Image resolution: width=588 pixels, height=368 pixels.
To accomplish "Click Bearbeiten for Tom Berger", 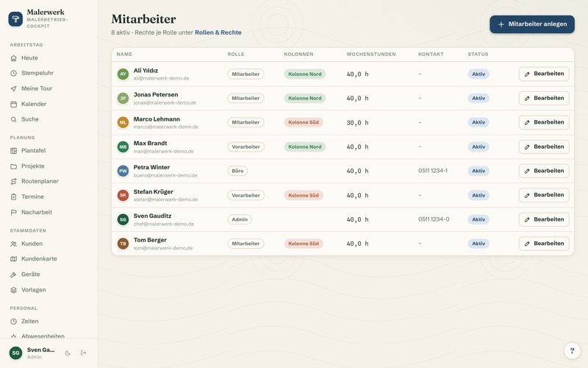I will pyautogui.click(x=544, y=244).
